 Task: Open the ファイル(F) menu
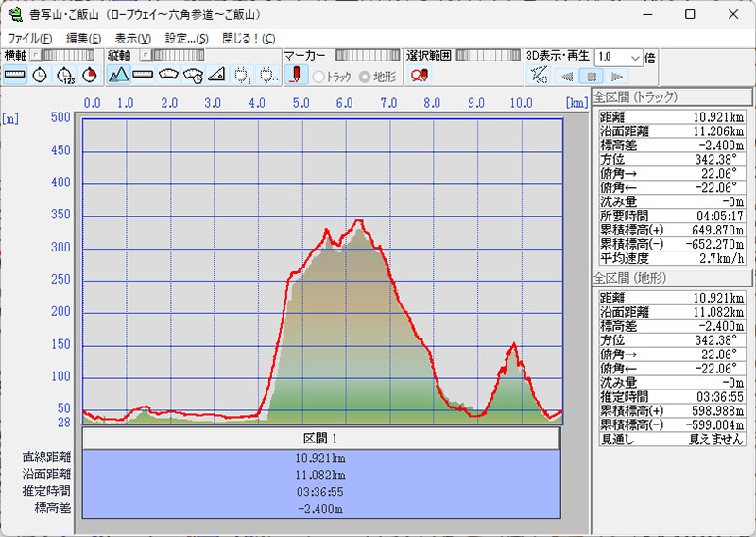[29, 38]
